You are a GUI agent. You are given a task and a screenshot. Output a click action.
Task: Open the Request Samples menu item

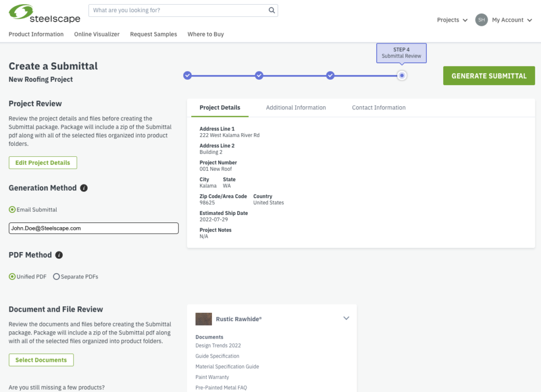pos(154,34)
